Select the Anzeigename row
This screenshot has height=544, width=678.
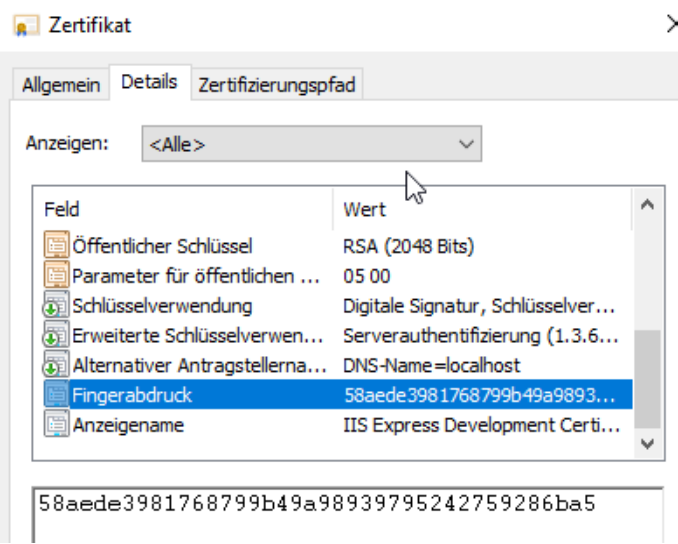[338, 425]
